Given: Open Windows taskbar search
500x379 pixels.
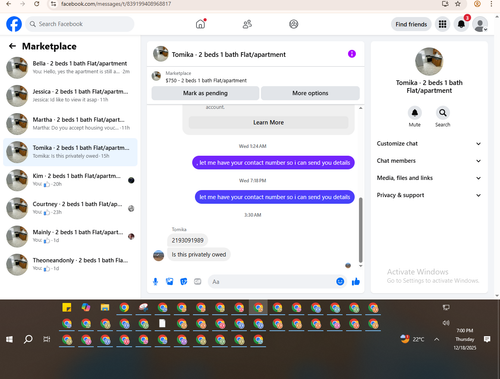Looking at the screenshot, I should coord(28,339).
